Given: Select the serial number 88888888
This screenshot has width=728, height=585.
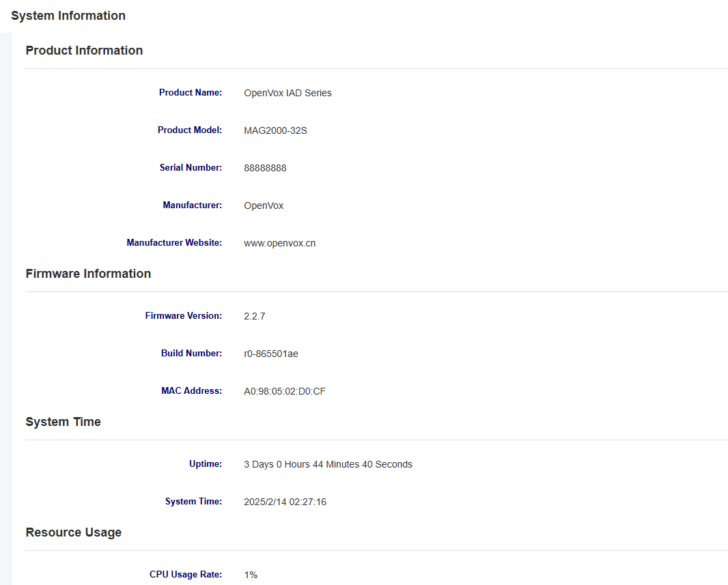Looking at the screenshot, I should [x=265, y=168].
